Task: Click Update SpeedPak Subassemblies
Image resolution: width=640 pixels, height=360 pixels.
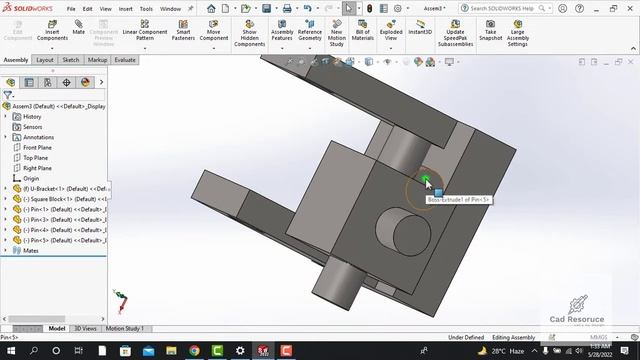Action: (x=456, y=33)
